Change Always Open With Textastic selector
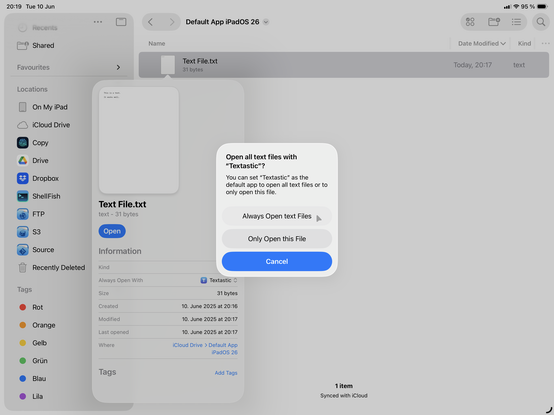Viewport: 554px width, 415px height. [219, 280]
